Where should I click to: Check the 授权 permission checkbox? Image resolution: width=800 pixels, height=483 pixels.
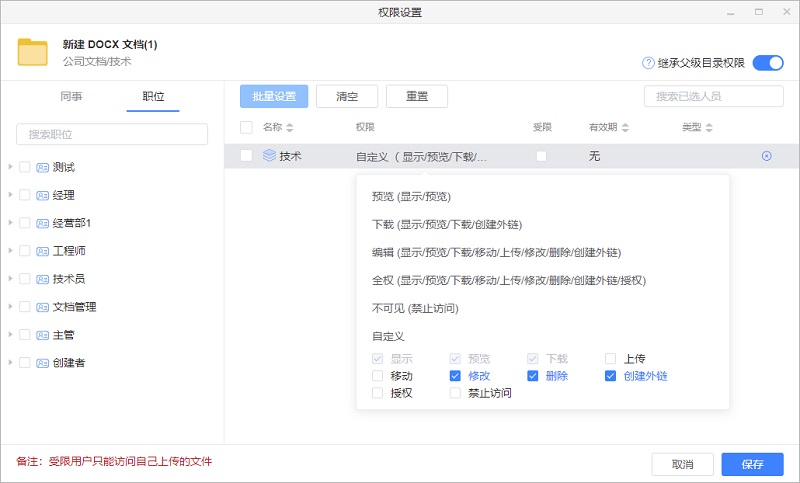click(378, 393)
